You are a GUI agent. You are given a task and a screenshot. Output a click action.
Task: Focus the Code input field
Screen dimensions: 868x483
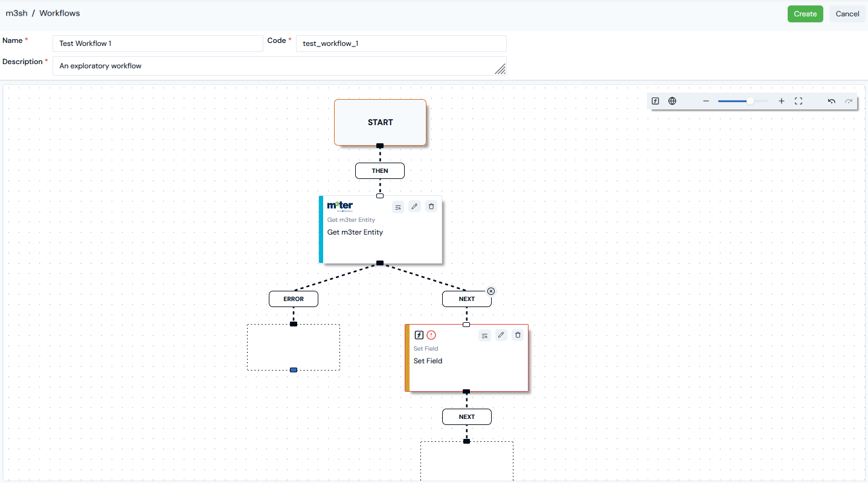[401, 44]
